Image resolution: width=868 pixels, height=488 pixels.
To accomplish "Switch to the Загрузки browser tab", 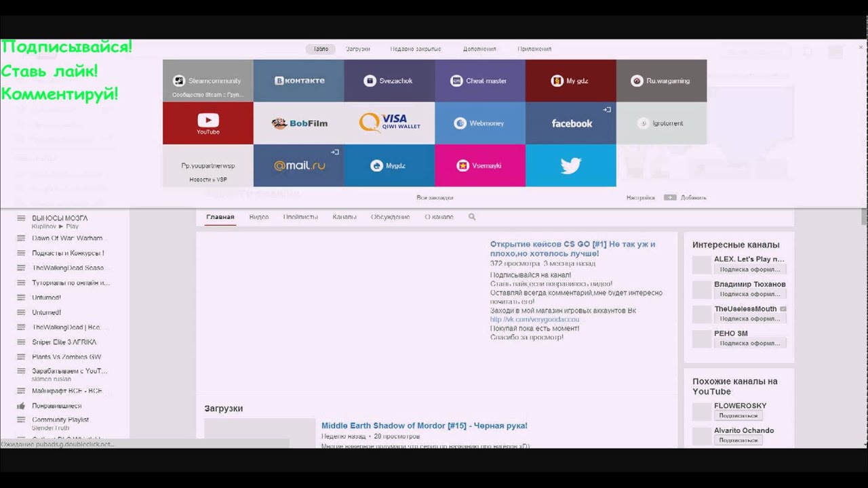I will 357,49.
